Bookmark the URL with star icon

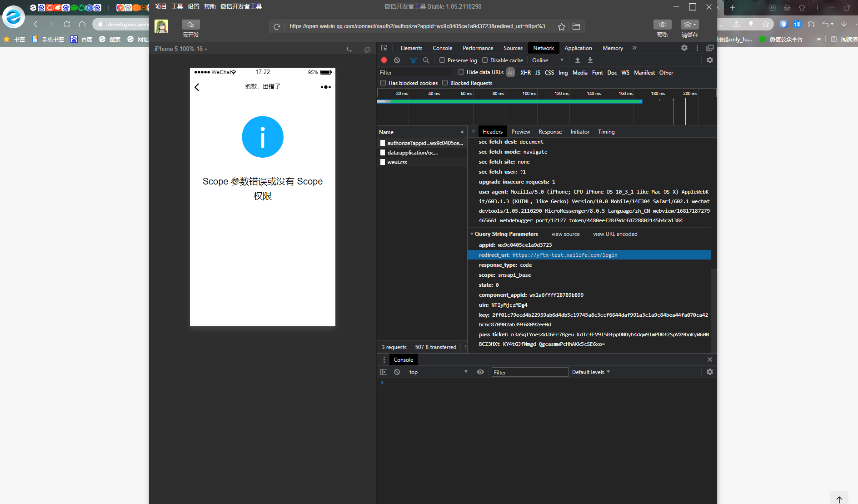pos(562,27)
